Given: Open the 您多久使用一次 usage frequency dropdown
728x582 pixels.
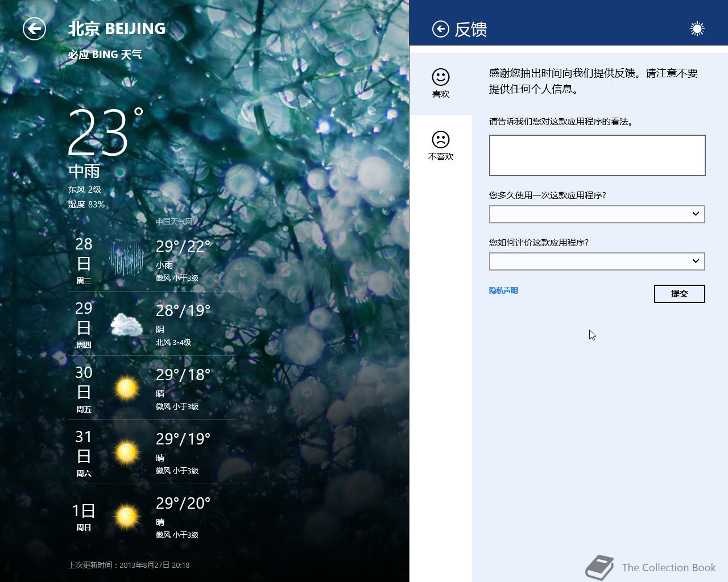Looking at the screenshot, I should pos(597,214).
